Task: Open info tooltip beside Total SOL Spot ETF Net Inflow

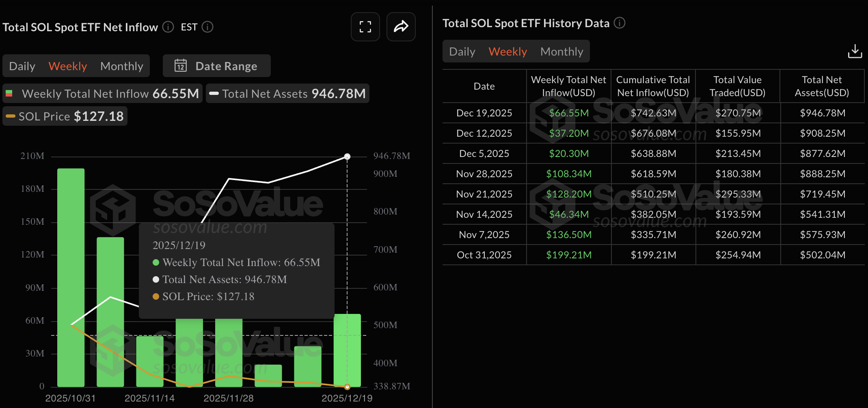Action: pyautogui.click(x=167, y=27)
